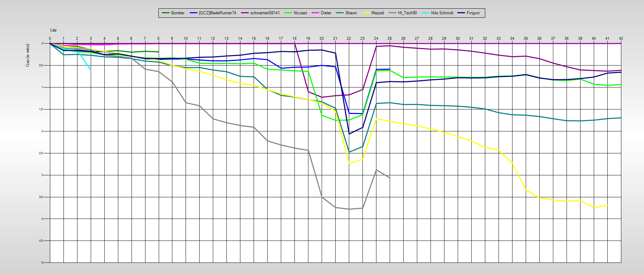Click lap 12 axis label
This screenshot has width=644, height=274.
213,38
